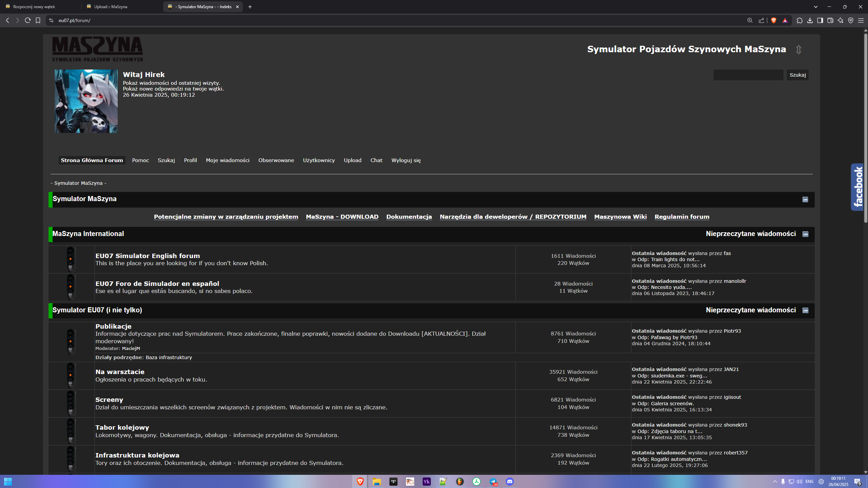This screenshot has height=488, width=868.
Task: Close the Symulator MaSzyna Indeks tab
Action: (237, 7)
